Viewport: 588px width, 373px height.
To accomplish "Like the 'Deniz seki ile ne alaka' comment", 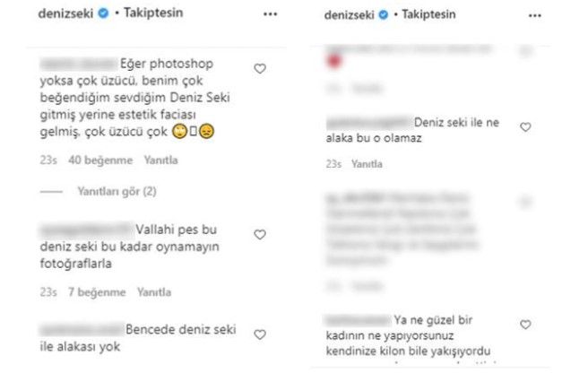I will click(525, 127).
